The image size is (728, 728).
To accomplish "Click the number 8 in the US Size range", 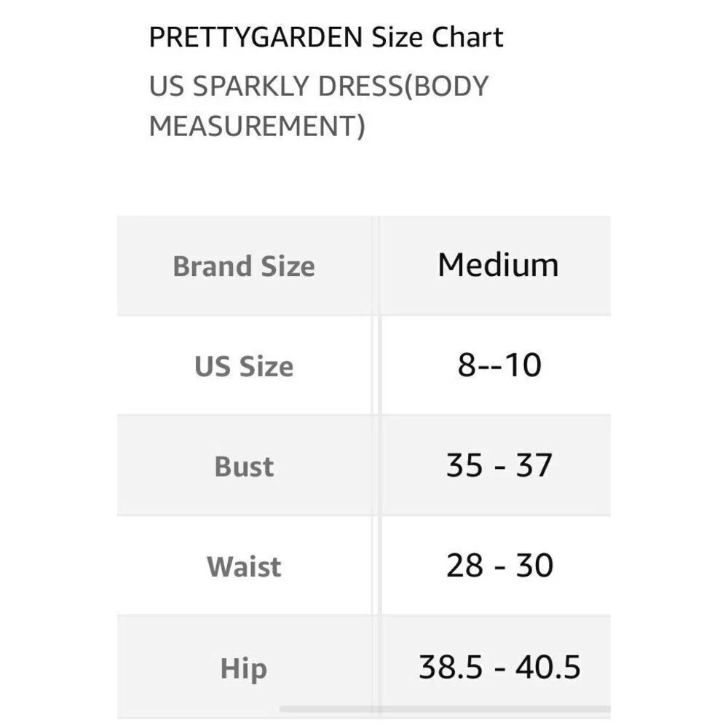I will pyautogui.click(x=466, y=365).
